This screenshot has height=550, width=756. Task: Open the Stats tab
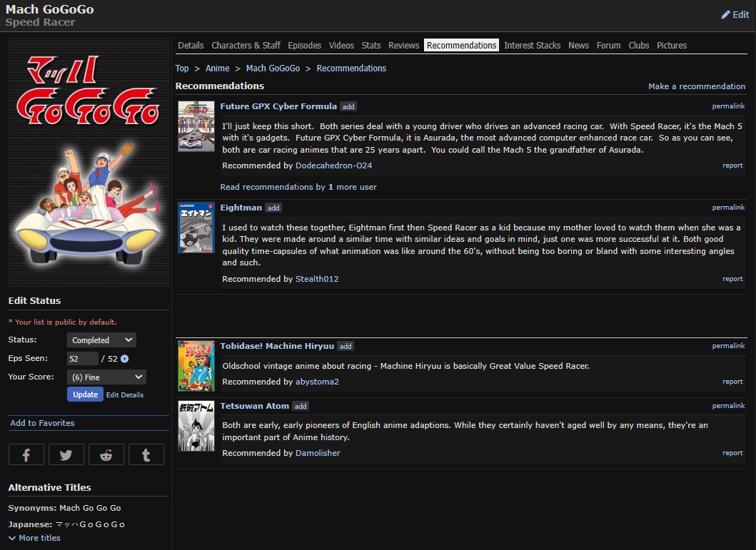[x=371, y=45]
